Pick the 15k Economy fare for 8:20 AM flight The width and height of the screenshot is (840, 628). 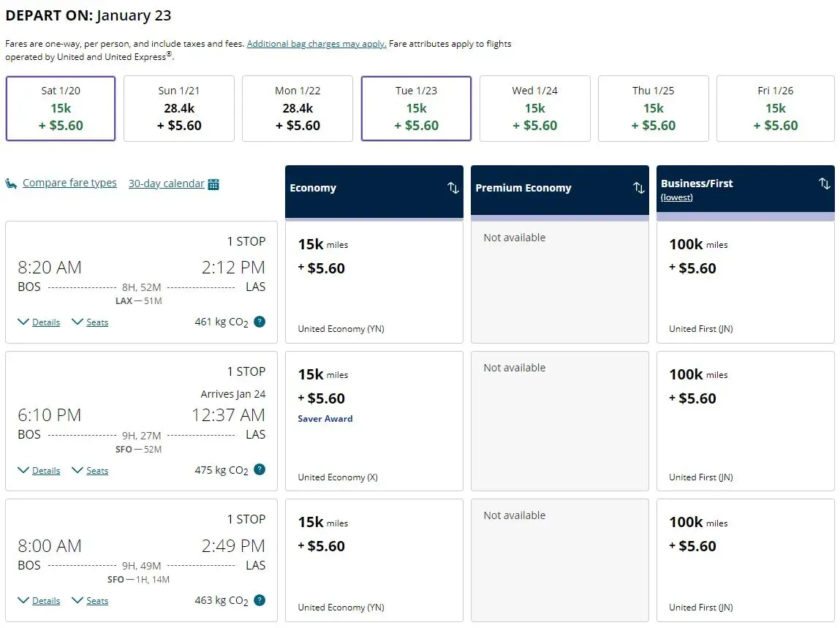point(374,281)
